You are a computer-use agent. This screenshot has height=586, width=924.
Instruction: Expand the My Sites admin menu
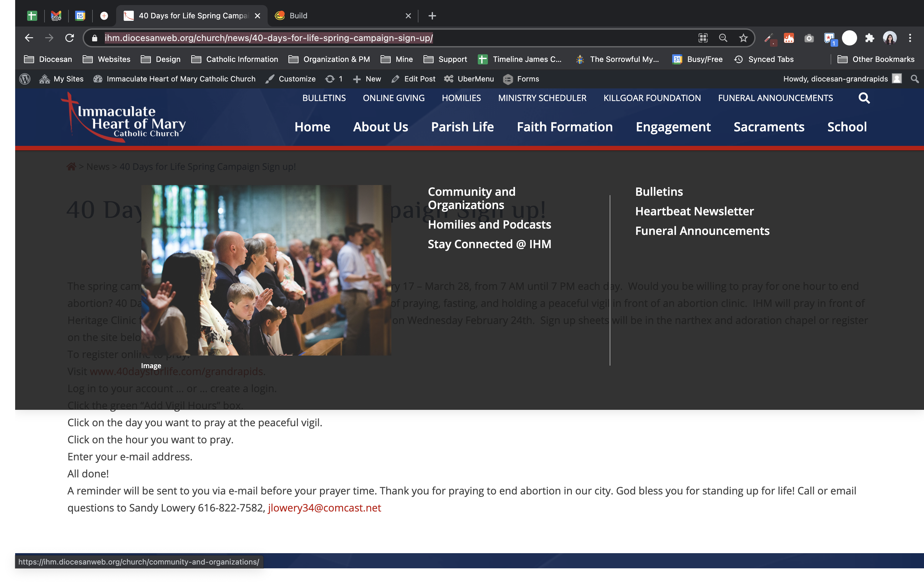click(x=62, y=79)
